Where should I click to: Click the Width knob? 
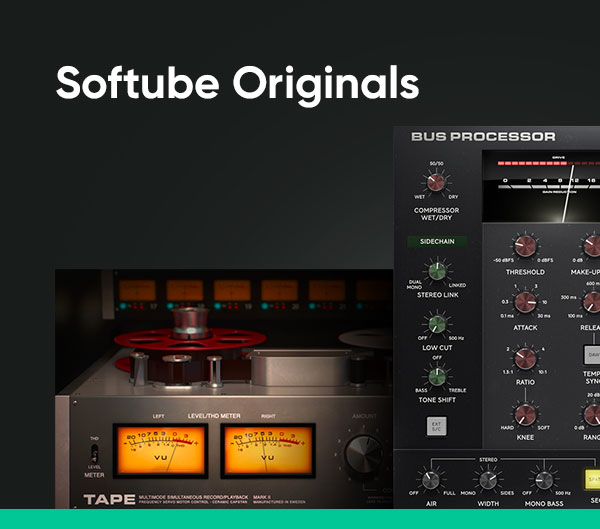pyautogui.click(x=488, y=480)
